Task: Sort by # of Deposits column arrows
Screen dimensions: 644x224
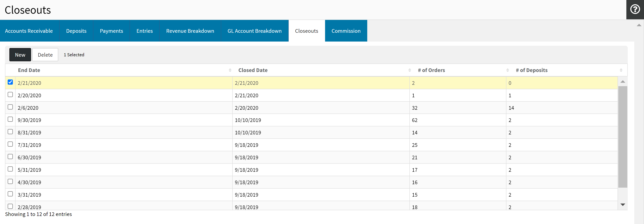Action: [x=621, y=70]
